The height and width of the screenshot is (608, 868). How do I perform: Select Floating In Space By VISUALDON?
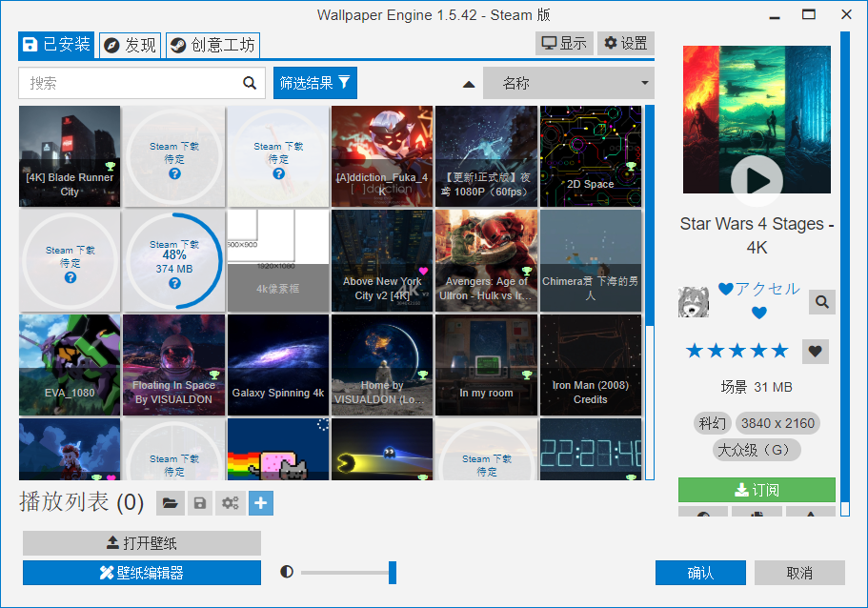point(173,365)
